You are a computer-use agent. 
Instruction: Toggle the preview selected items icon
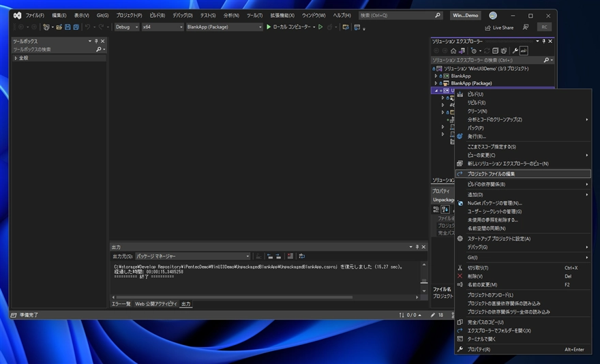[524, 50]
